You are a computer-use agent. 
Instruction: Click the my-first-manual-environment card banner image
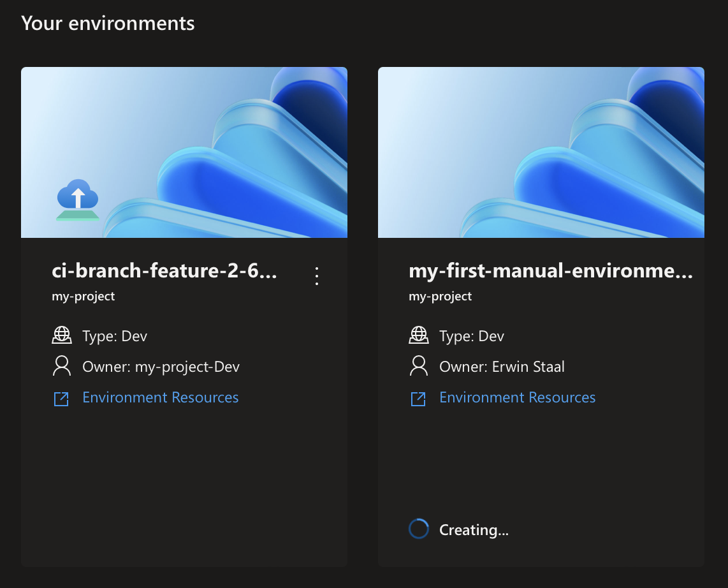tap(541, 152)
